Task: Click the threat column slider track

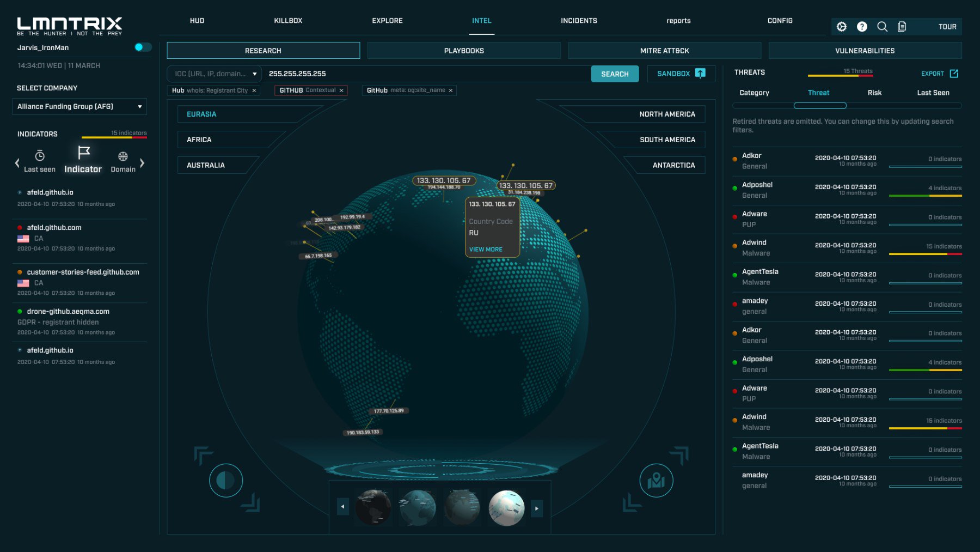Action: (x=847, y=106)
